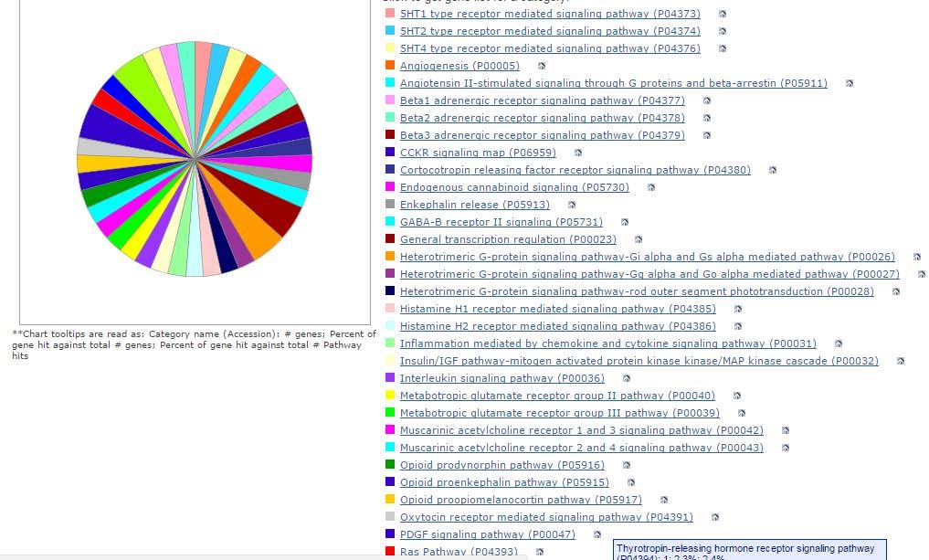Click the icon beside Metabotropic glutamate receptor group II
Viewport: 929px width, 560px height.
click(737, 396)
